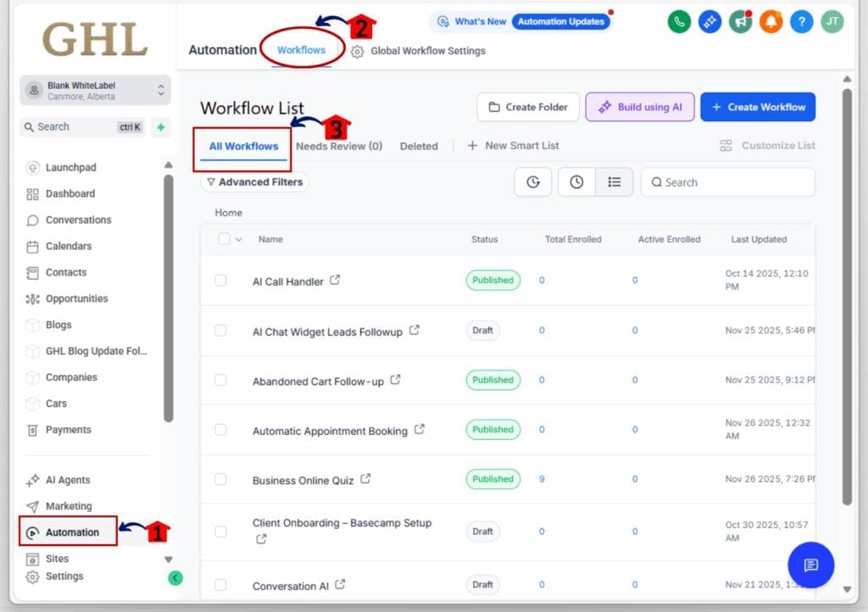The image size is (868, 612).
Task: Click the Build using AI button
Action: 640,108
